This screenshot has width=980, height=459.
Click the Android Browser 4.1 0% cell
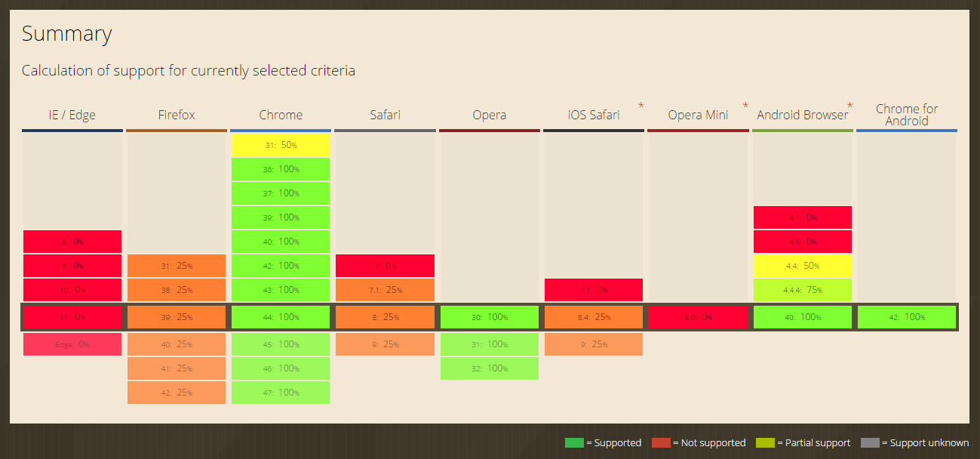pos(803,217)
